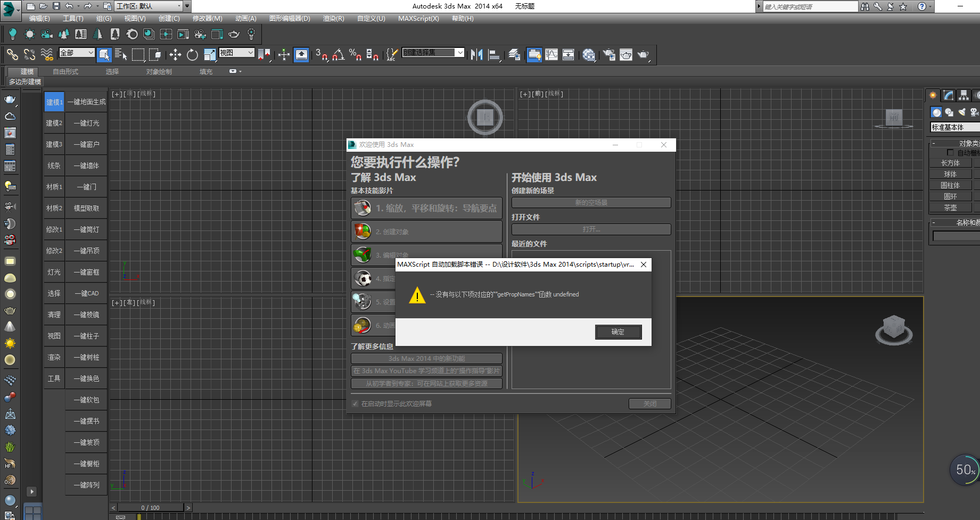Click the Mirror tool icon

click(477, 54)
